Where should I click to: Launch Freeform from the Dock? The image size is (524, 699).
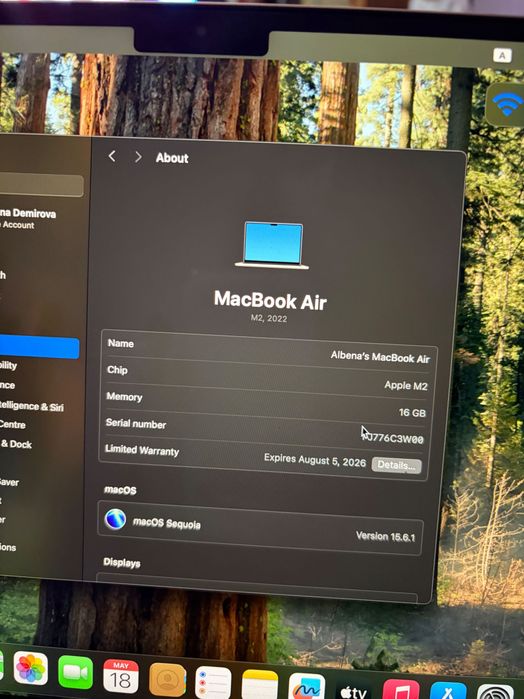point(307,687)
